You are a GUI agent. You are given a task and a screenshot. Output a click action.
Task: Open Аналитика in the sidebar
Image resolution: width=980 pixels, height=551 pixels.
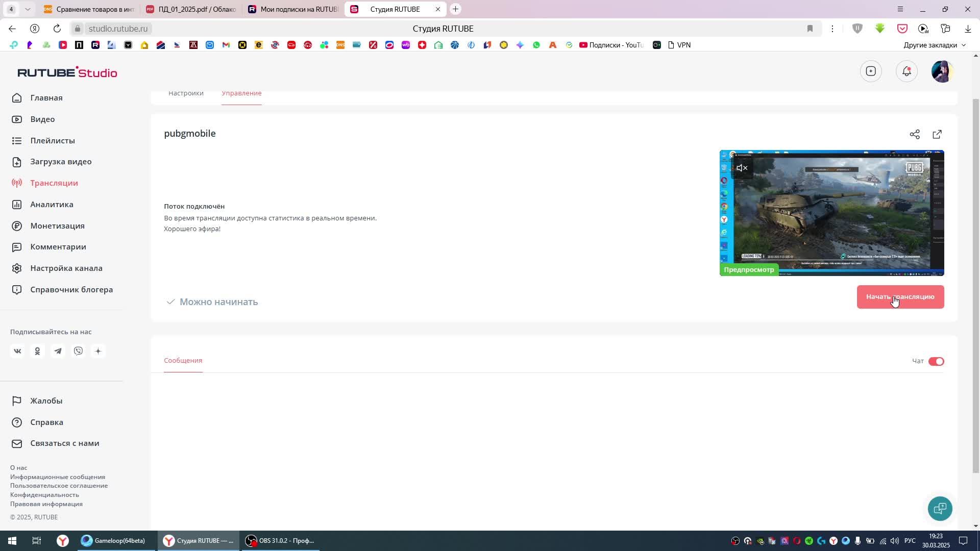52,205
